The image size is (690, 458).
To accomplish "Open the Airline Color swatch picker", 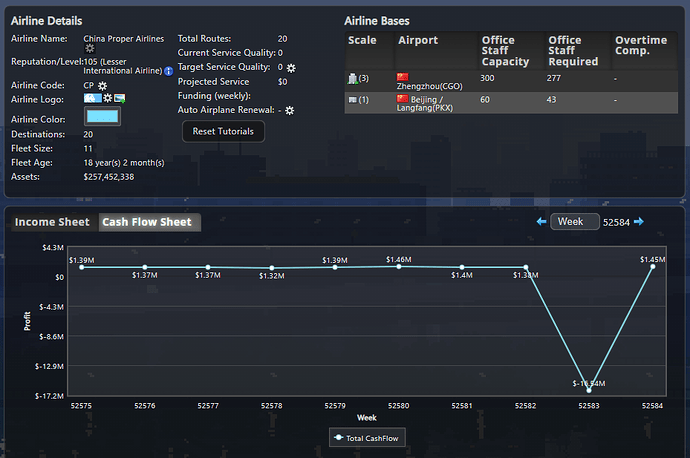I will coord(103,117).
